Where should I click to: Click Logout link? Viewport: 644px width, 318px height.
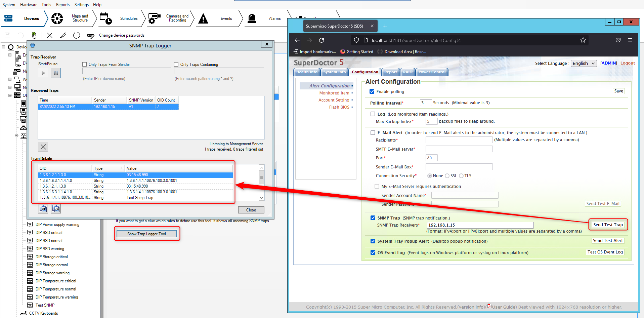click(x=628, y=63)
